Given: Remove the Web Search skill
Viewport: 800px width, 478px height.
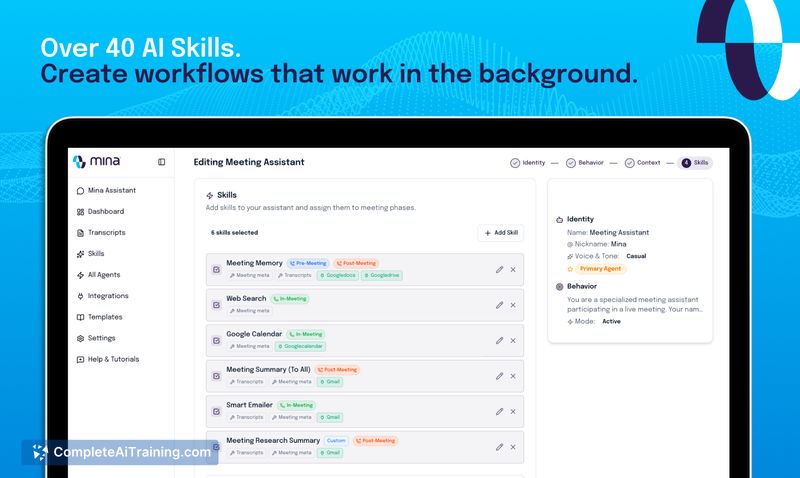Looking at the screenshot, I should click(513, 305).
